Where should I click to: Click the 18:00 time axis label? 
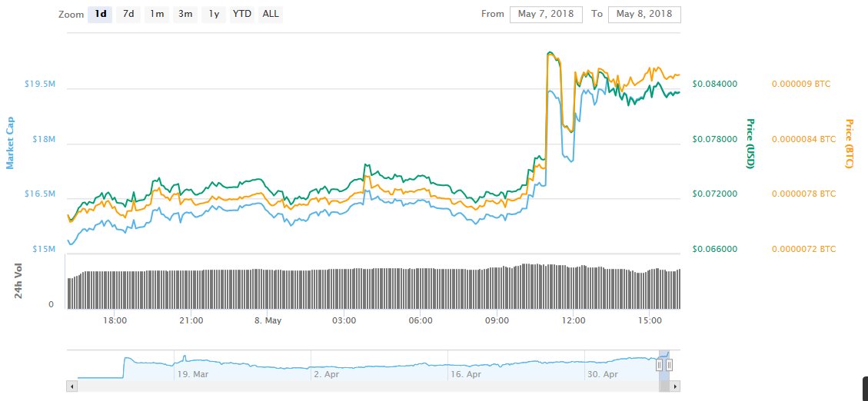115,320
